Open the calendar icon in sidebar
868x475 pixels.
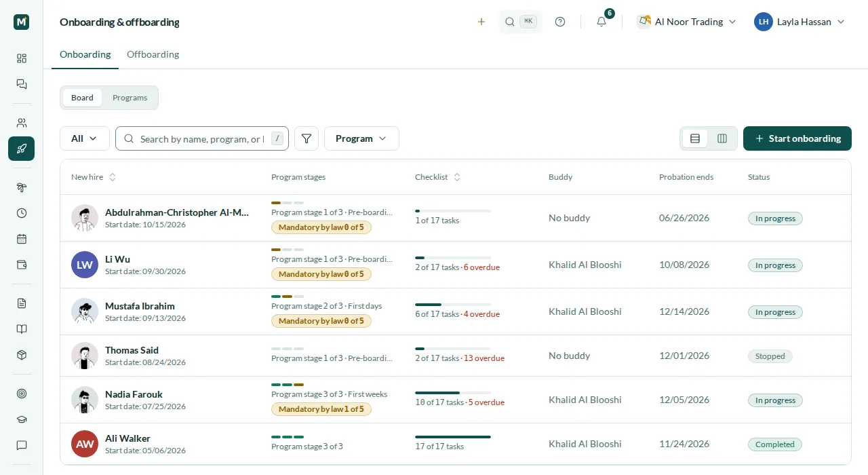tap(22, 239)
